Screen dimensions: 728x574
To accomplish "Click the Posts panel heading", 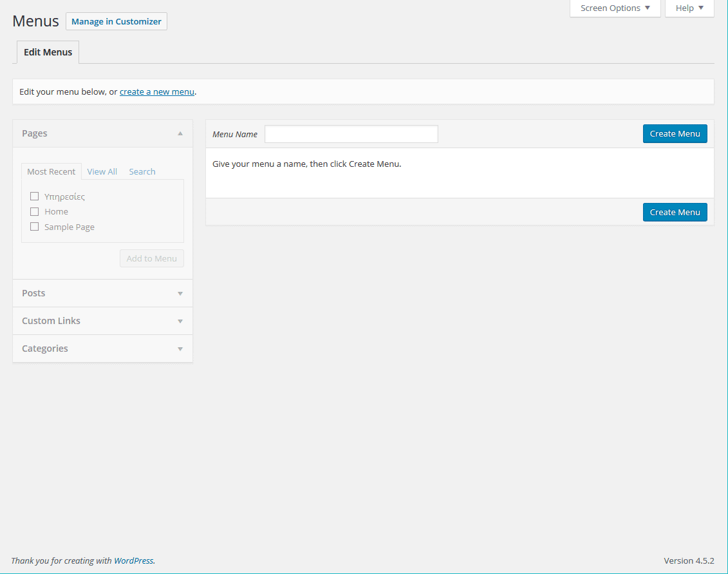I will coord(102,293).
